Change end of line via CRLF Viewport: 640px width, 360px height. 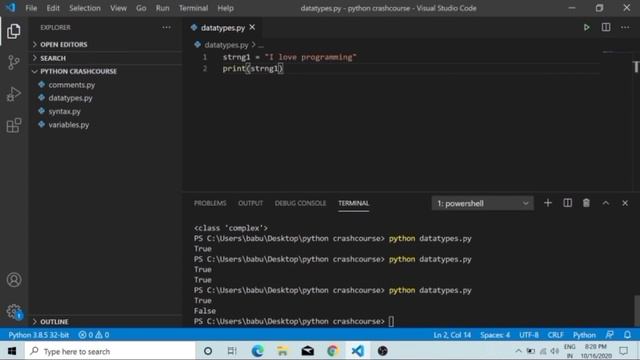pos(555,335)
